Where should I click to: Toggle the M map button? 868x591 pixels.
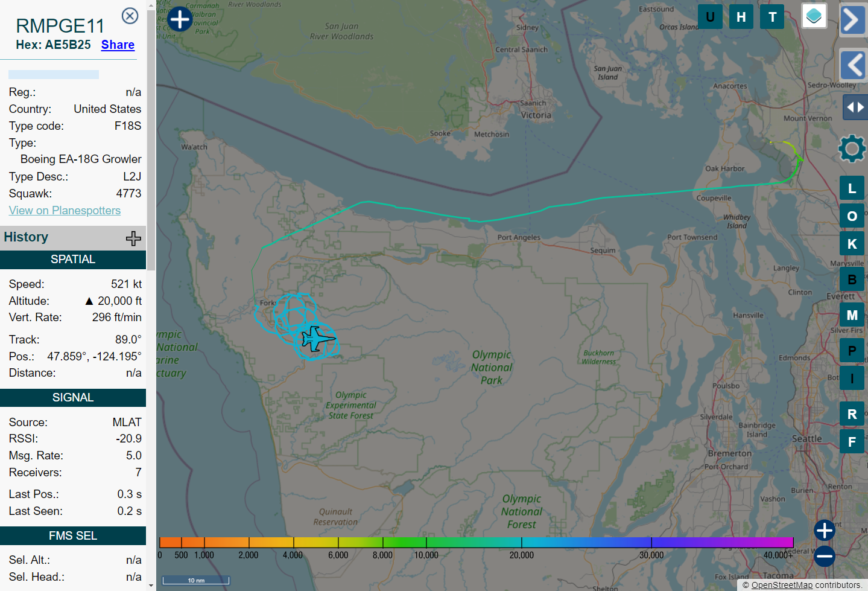coord(852,315)
